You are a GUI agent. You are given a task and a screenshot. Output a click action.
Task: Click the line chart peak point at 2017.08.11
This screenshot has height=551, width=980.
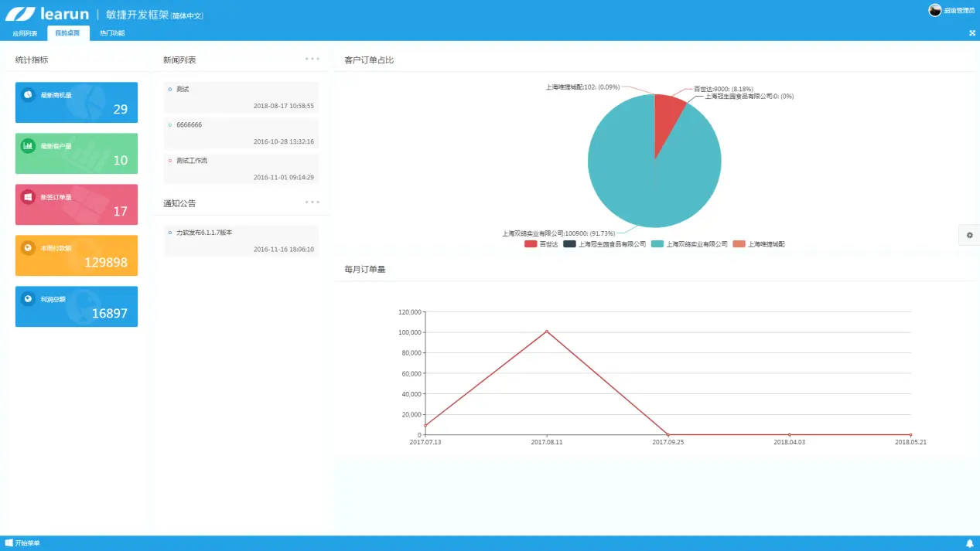[547, 332]
